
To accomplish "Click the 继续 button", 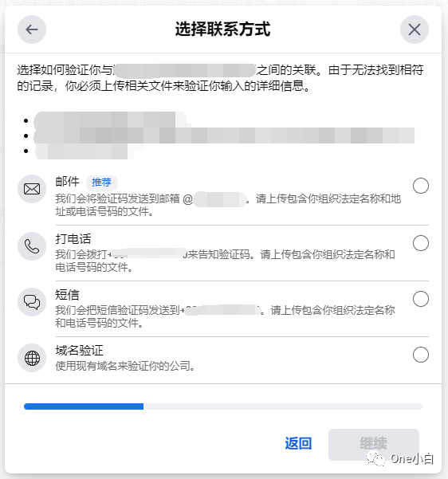I will tap(373, 445).
